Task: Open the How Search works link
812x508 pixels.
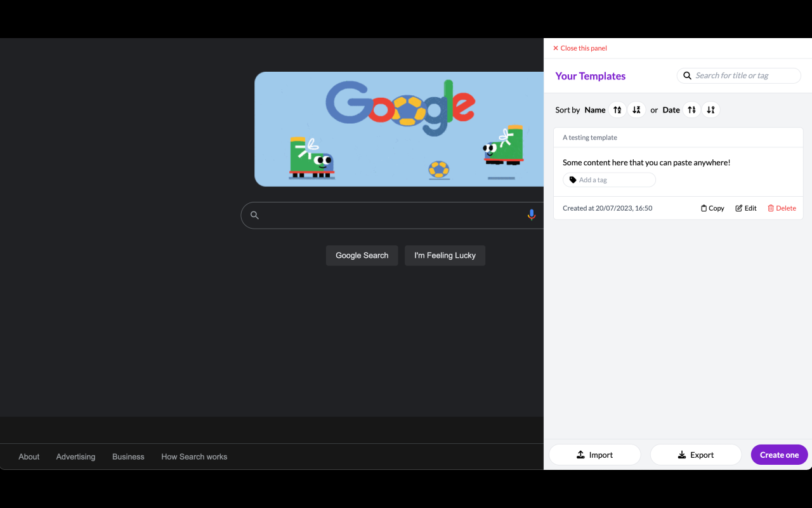Action: [x=194, y=457]
